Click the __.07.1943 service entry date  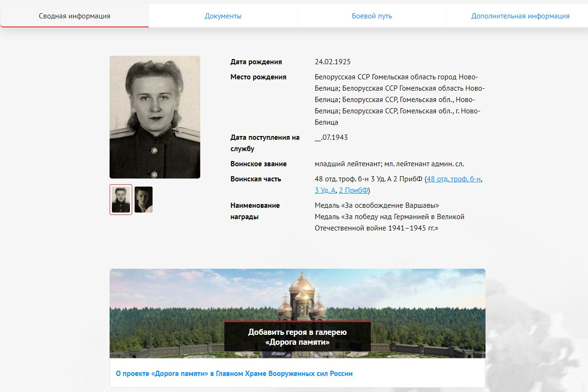[x=332, y=137]
